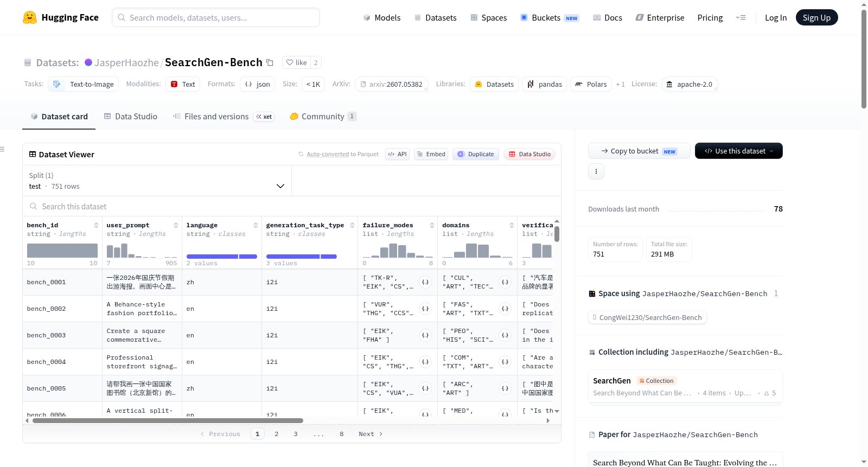Expand failure_modes JSON for bench_0005
868x467 pixels.
[425, 388]
